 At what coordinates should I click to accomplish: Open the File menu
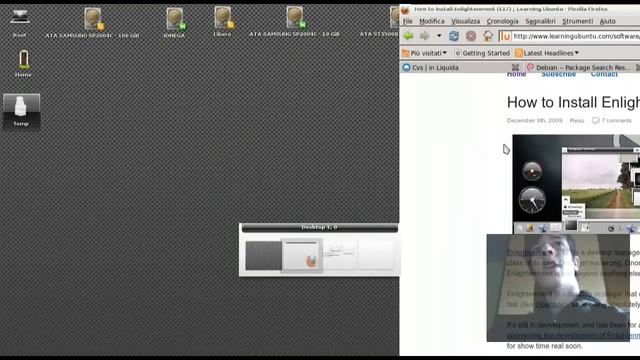pos(407,21)
